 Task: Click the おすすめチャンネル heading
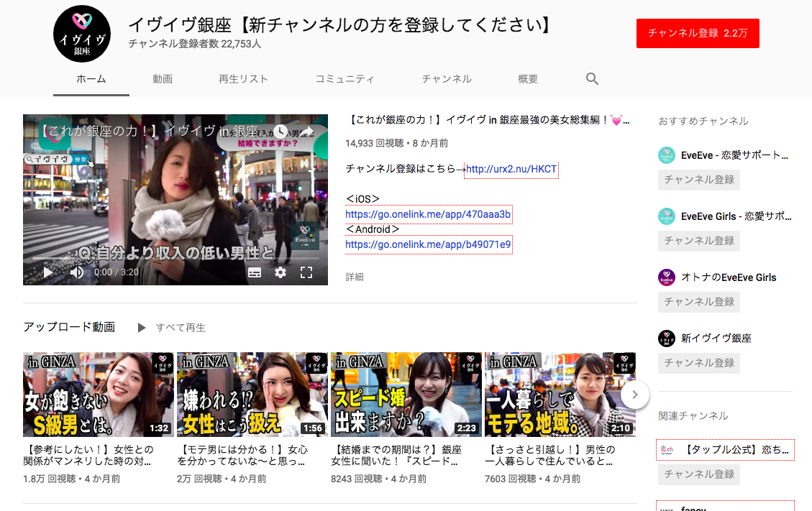[x=703, y=121]
